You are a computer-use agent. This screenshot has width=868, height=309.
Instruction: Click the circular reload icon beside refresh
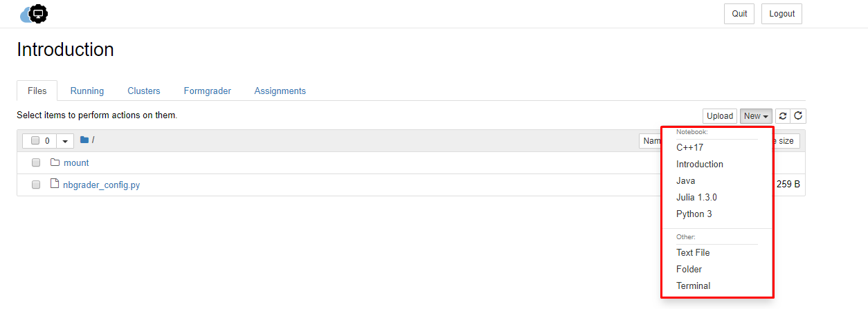[798, 116]
